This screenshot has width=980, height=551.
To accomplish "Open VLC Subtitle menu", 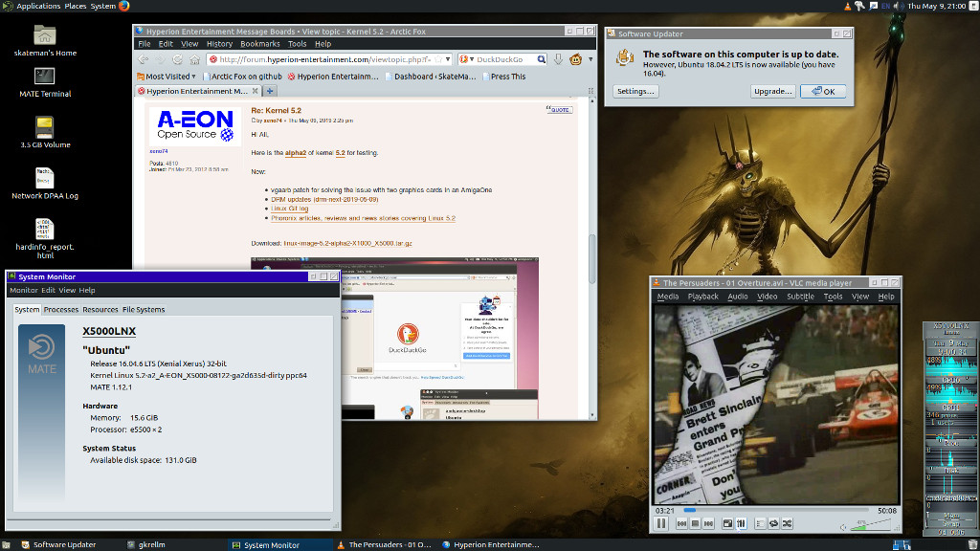I will click(x=800, y=297).
